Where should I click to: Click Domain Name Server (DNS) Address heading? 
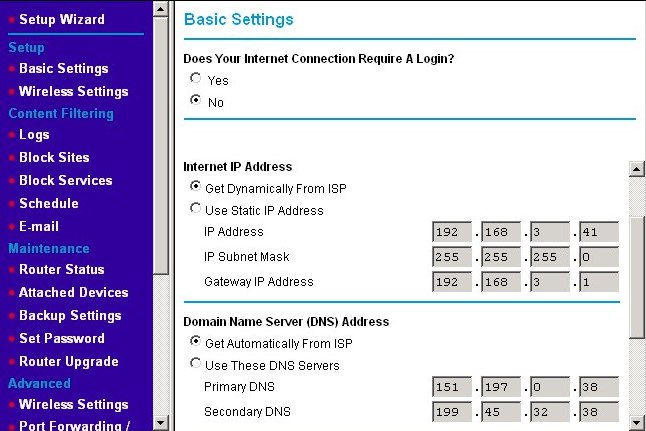pyautogui.click(x=286, y=321)
